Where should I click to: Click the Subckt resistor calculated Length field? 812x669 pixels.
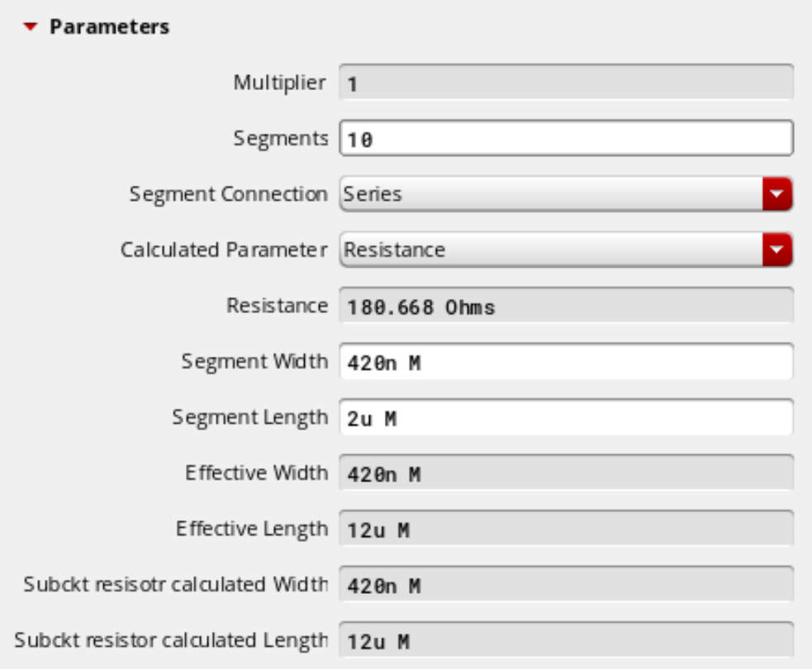[x=566, y=641]
